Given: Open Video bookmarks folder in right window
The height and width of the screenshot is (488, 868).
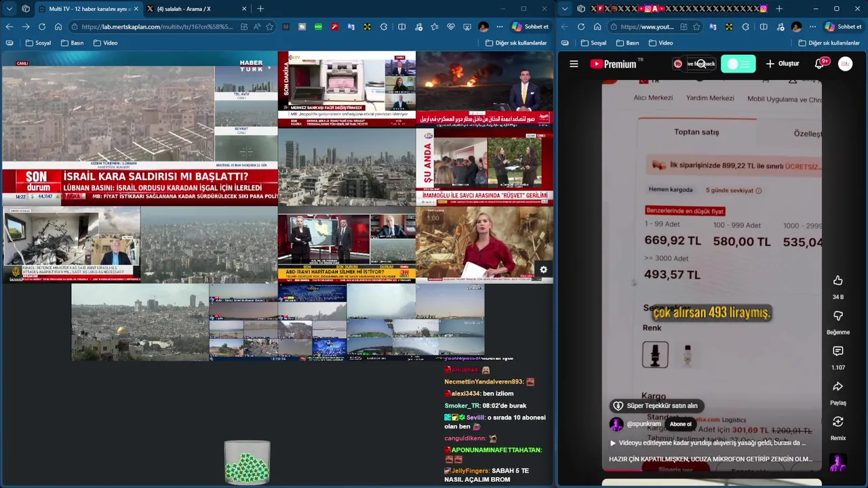Looking at the screenshot, I should pos(661,43).
